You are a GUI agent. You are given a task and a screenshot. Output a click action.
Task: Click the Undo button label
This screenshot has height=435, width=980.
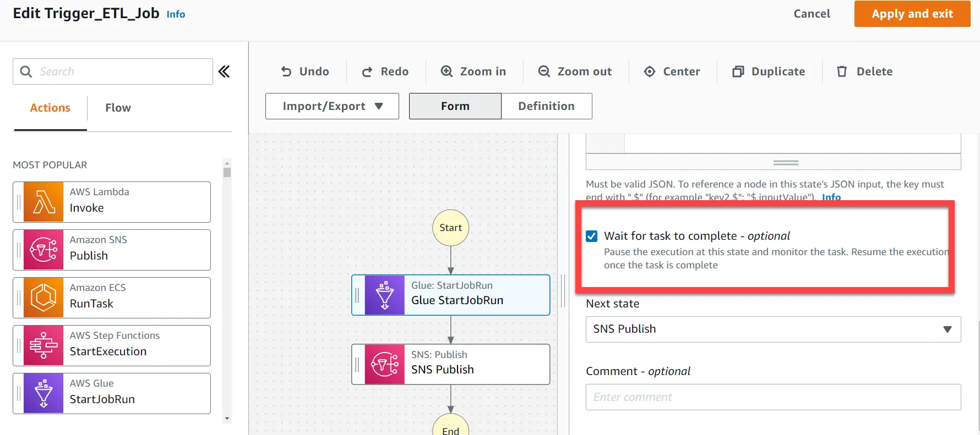[314, 71]
